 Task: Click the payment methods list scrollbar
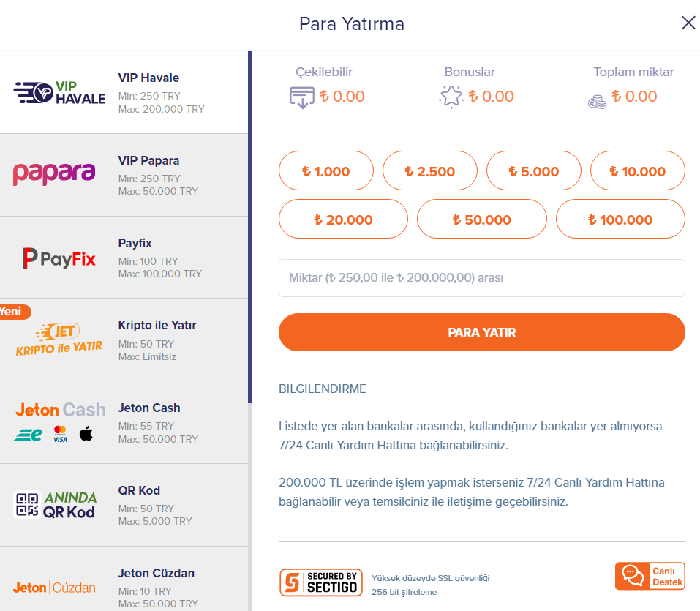250,228
